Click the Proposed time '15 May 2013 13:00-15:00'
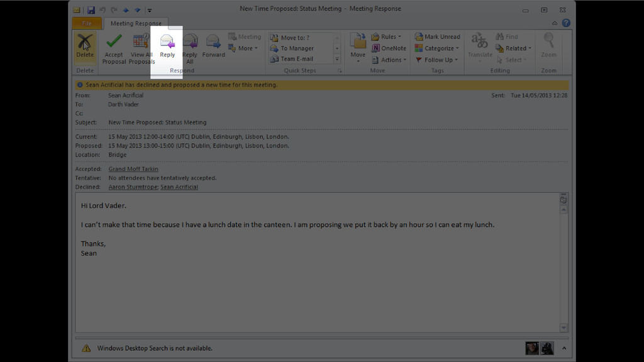The height and width of the screenshot is (362, 644). [142, 146]
